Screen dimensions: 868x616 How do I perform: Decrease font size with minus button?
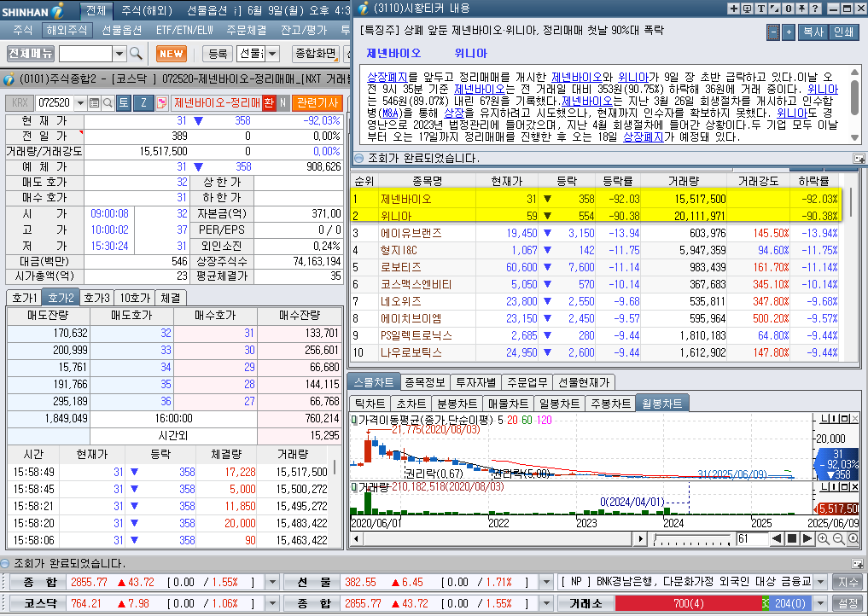[772, 32]
